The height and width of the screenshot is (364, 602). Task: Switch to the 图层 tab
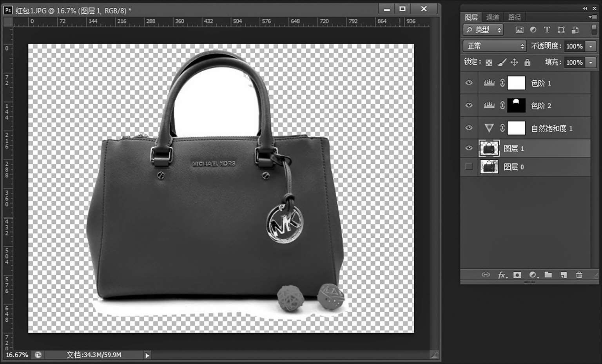click(x=471, y=17)
